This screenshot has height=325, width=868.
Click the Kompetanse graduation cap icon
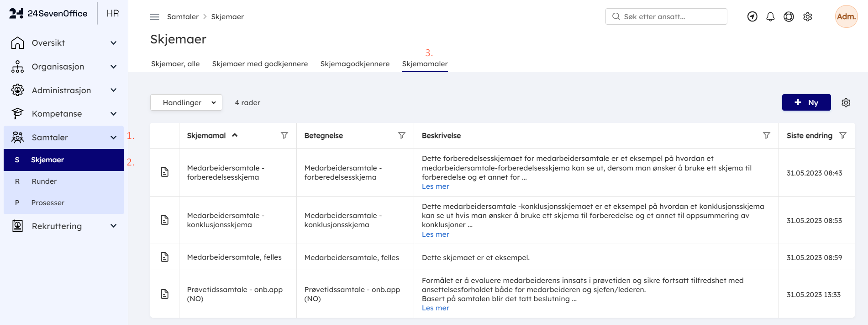(x=17, y=113)
